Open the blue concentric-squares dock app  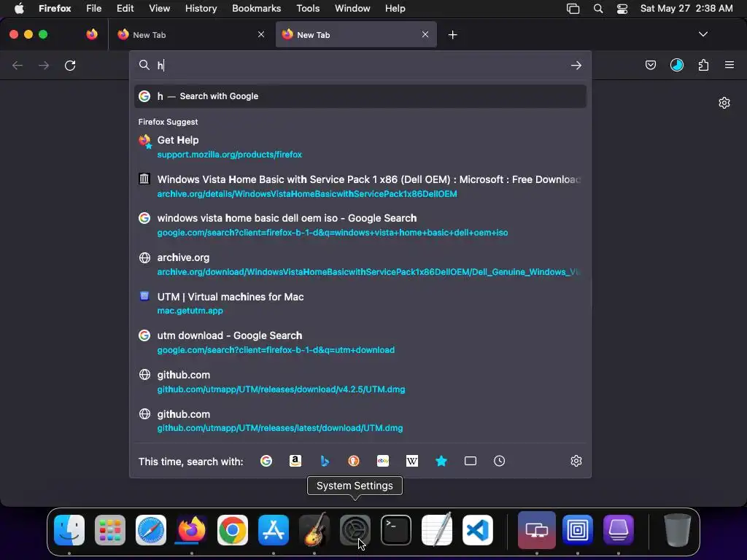pos(578,529)
